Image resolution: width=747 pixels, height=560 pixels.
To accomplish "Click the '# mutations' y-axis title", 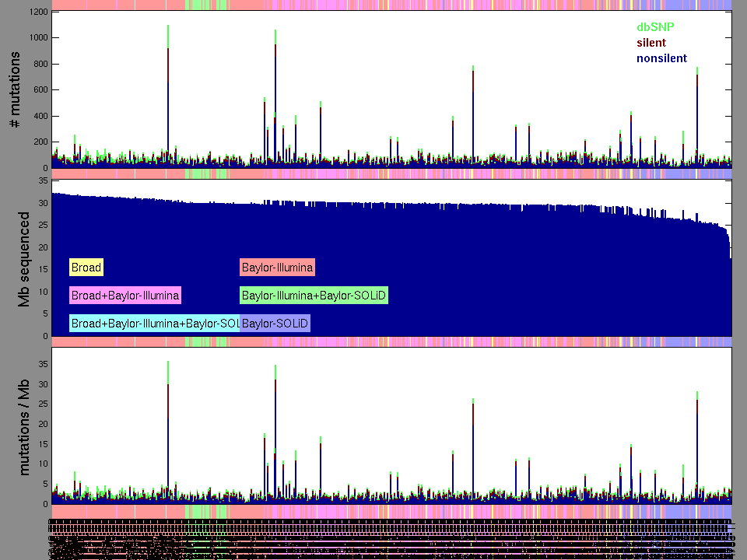I will point(15,92).
